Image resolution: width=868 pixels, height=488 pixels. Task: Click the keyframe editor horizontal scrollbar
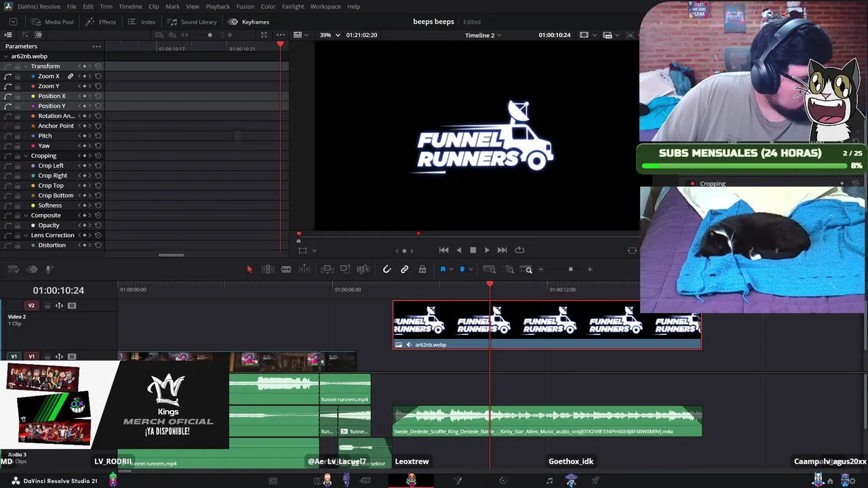pos(171,256)
